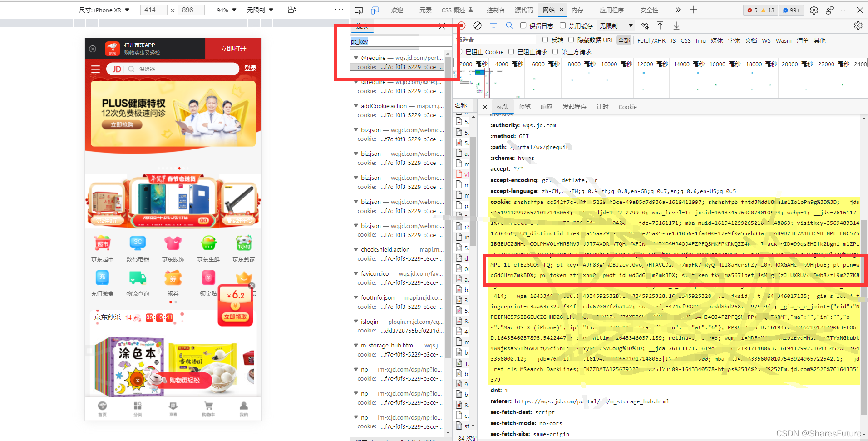Tap the 京东生鲜 category icon
The height and width of the screenshot is (441, 868).
point(208,243)
